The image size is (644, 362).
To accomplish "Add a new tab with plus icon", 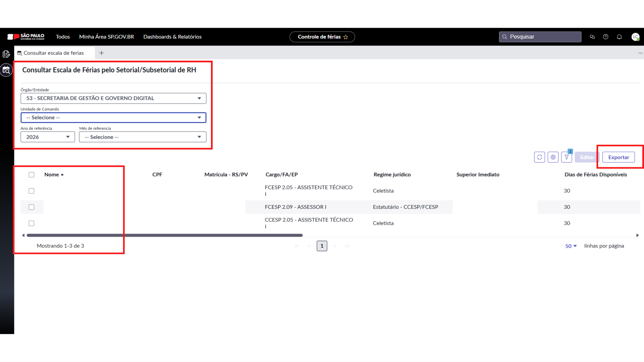I will point(101,53).
